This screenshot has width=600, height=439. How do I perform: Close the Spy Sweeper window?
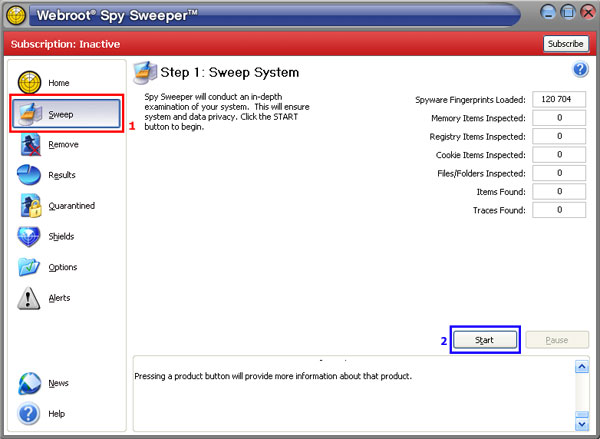(588, 13)
